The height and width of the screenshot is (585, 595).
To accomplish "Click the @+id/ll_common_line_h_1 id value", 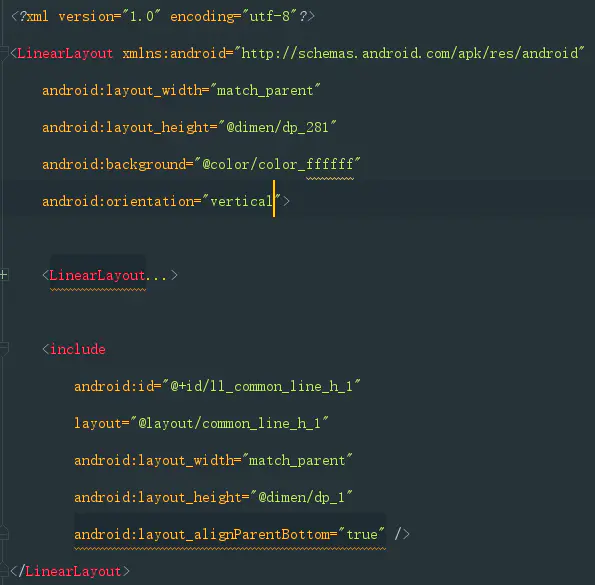I will 261,386.
